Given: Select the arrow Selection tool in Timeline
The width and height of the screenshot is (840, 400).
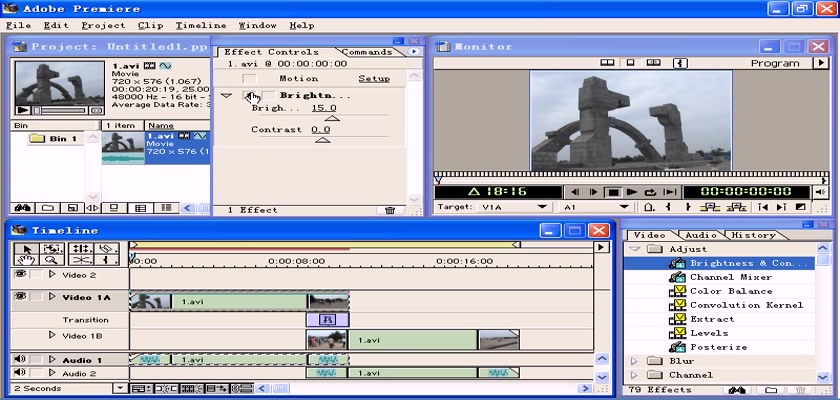Looking at the screenshot, I should (x=27, y=248).
